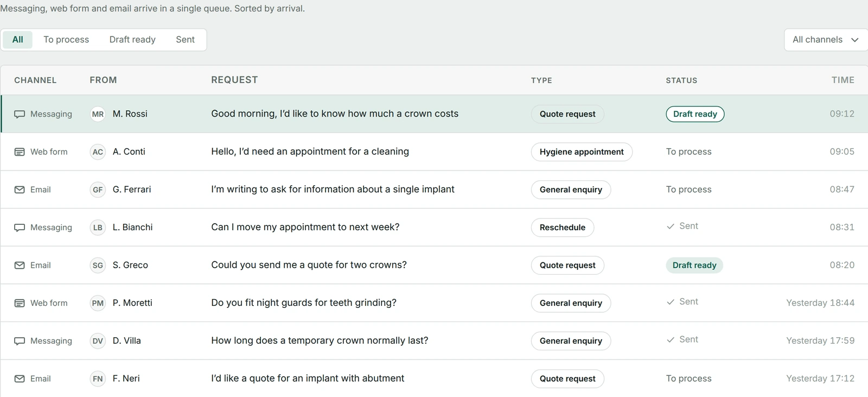The image size is (868, 397).
Task: Click the TIME column header
Action: pyautogui.click(x=843, y=80)
